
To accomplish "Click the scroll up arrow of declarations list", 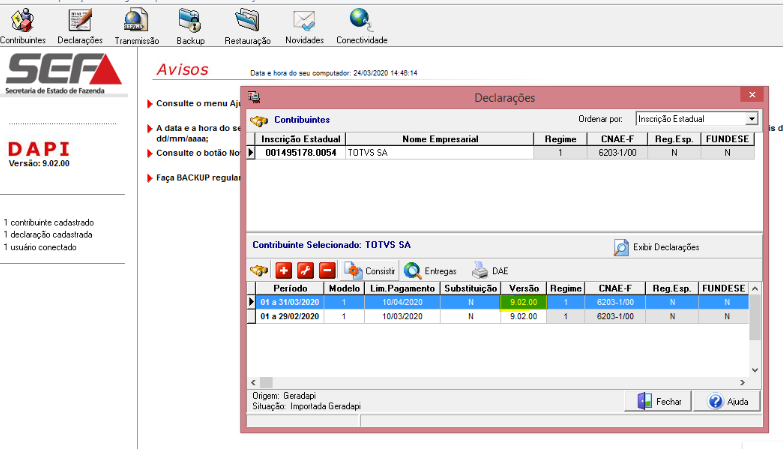I will tap(755, 289).
